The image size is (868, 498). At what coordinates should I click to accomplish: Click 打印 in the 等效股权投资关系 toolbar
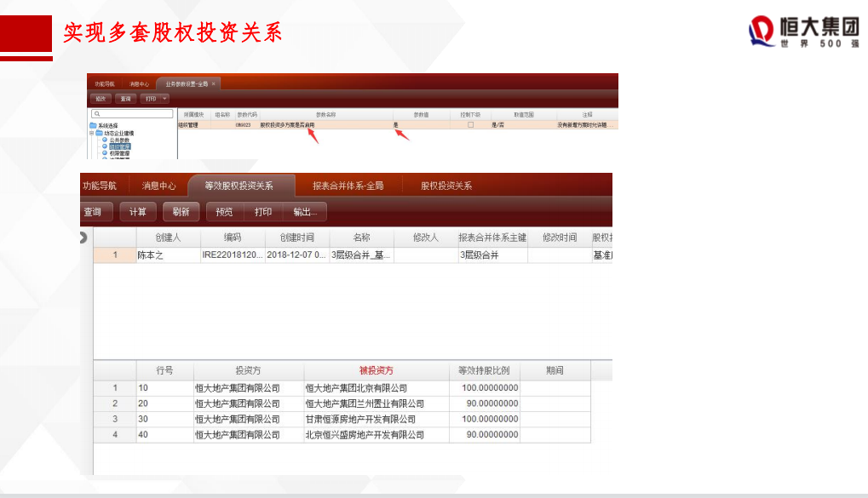tap(263, 212)
